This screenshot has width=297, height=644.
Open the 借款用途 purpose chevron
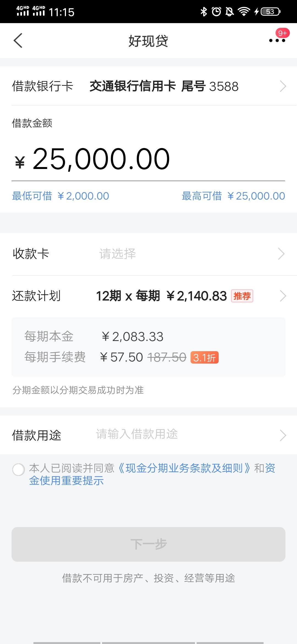(x=283, y=435)
